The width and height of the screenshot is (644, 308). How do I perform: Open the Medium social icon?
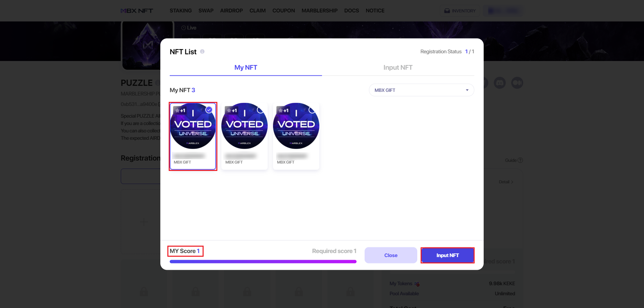[x=517, y=83]
